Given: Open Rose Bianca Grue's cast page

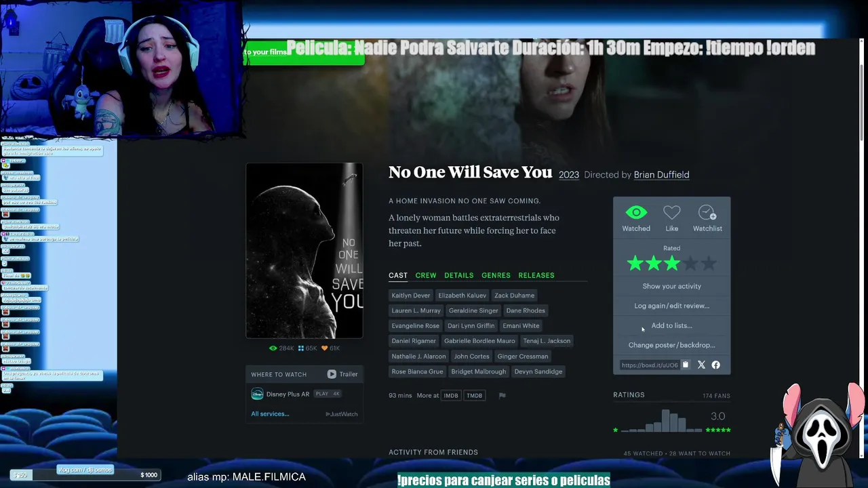Looking at the screenshot, I should (x=418, y=371).
